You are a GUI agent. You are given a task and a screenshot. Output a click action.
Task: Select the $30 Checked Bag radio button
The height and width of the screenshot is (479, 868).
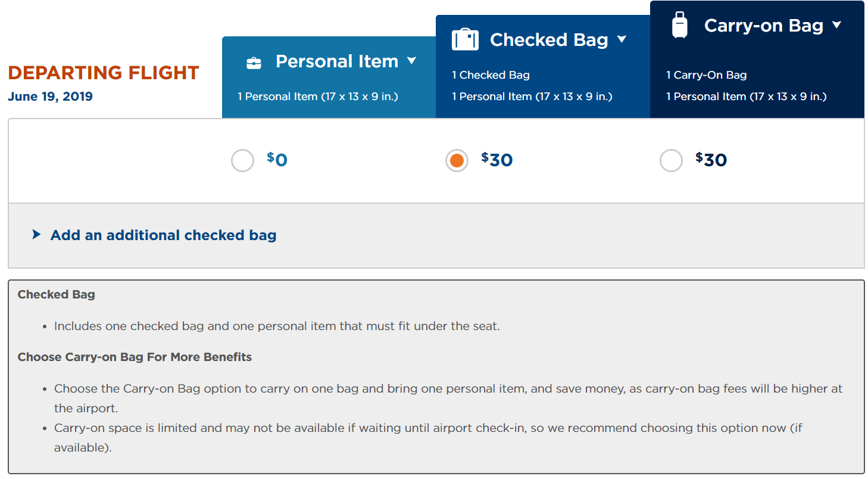[457, 160]
